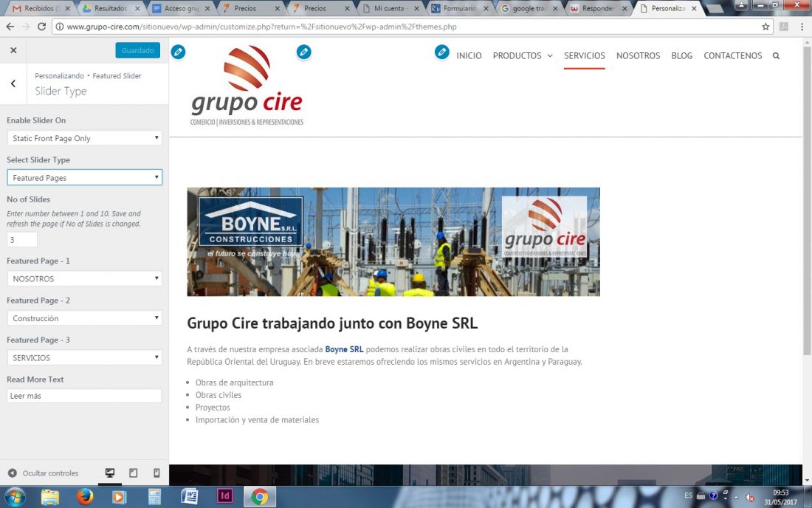Open Featured Page 3 dropdown

[x=84, y=357]
